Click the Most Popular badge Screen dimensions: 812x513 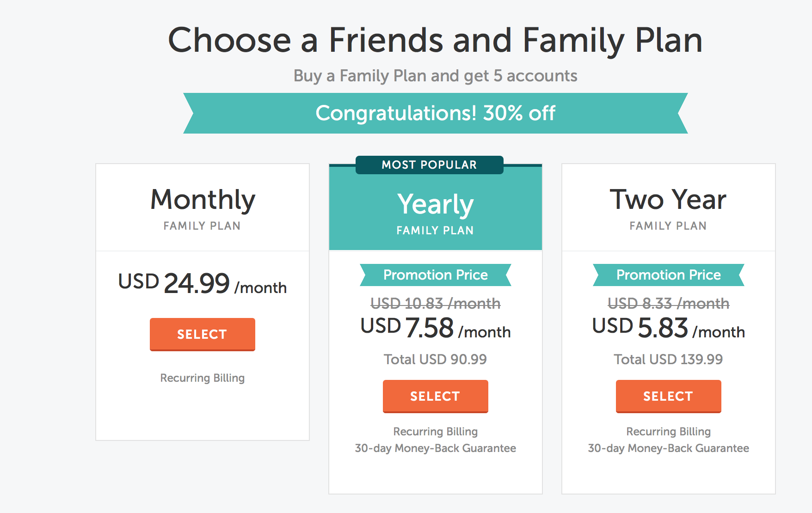tap(429, 165)
